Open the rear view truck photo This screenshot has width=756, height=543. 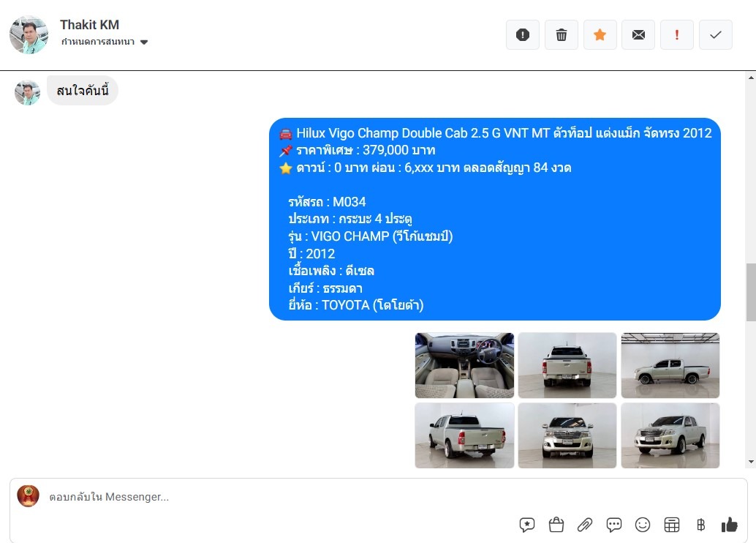tap(567, 365)
